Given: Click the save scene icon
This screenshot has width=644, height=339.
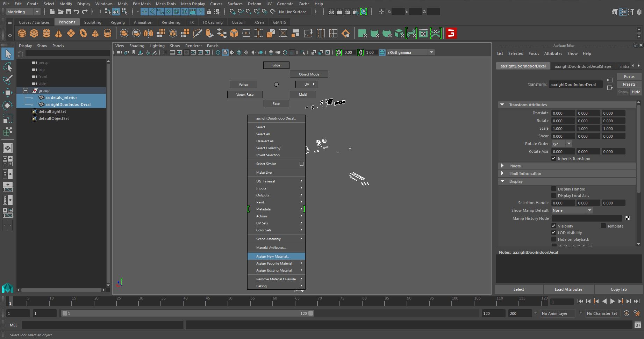Looking at the screenshot, I should pyautogui.click(x=69, y=12).
